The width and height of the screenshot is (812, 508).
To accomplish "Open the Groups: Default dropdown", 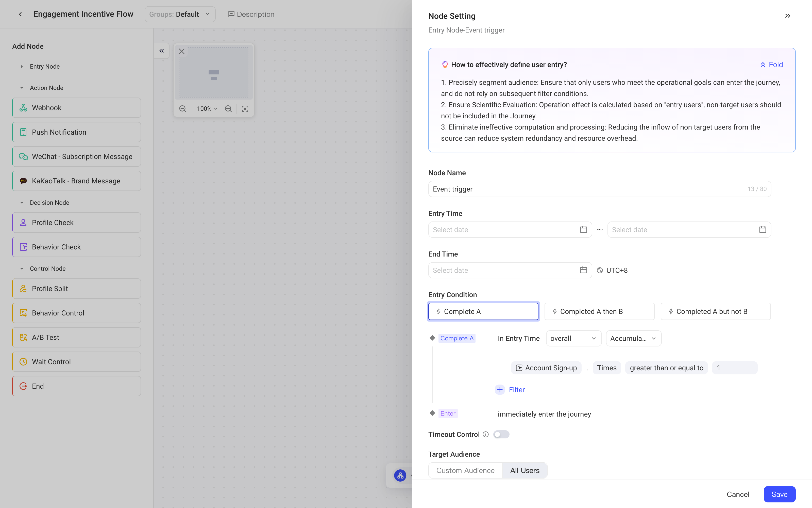I will tap(180, 14).
